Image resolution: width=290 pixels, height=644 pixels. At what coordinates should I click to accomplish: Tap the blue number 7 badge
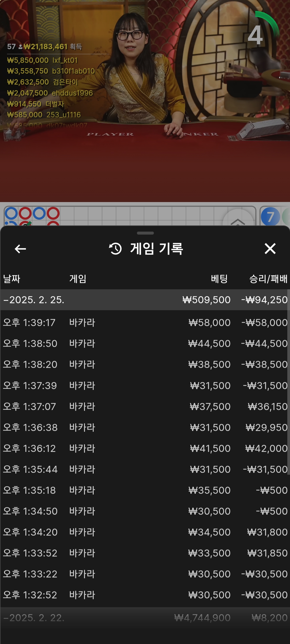tap(270, 217)
